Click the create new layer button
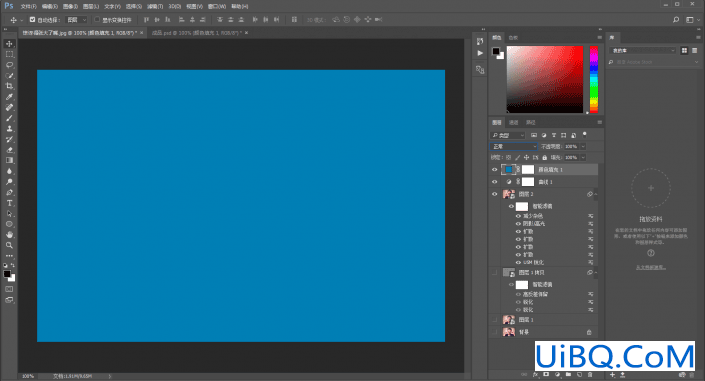Image resolution: width=705 pixels, height=381 pixels. [579, 374]
